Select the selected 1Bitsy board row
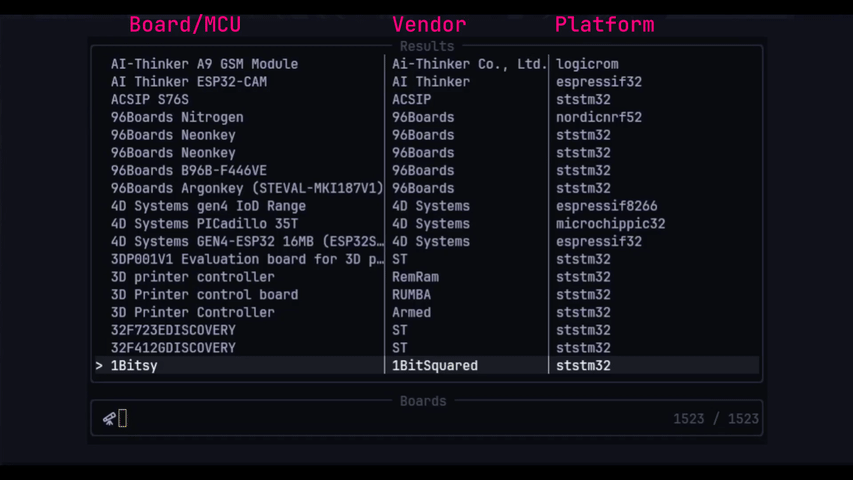This screenshot has width=853, height=480. (426, 366)
